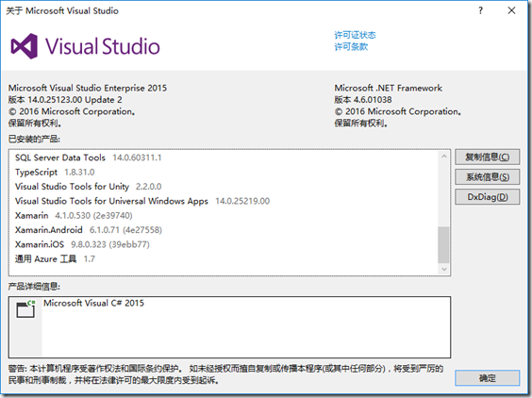Click the 系统信息(S) button
This screenshot has width=532, height=398.
pos(488,177)
